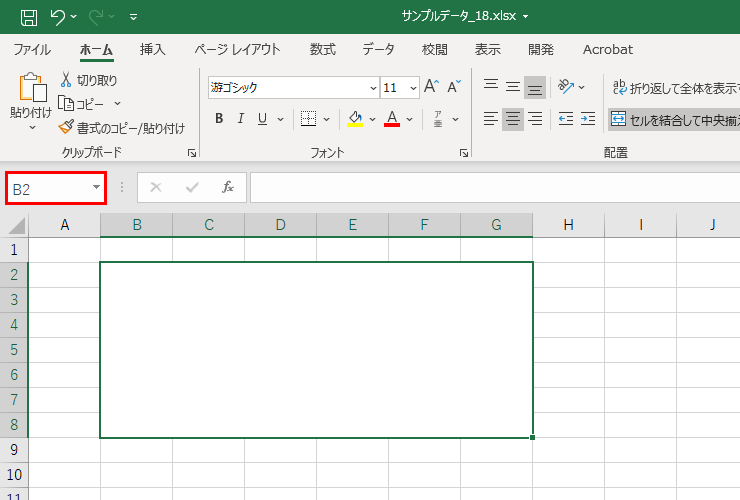Expand phonetic guide dropdown arrow

(x=455, y=119)
